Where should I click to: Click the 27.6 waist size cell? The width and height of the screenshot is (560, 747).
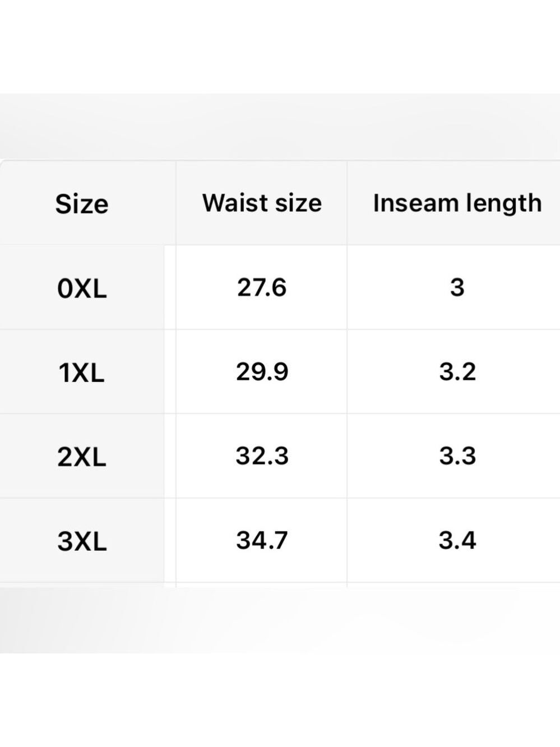click(x=262, y=287)
